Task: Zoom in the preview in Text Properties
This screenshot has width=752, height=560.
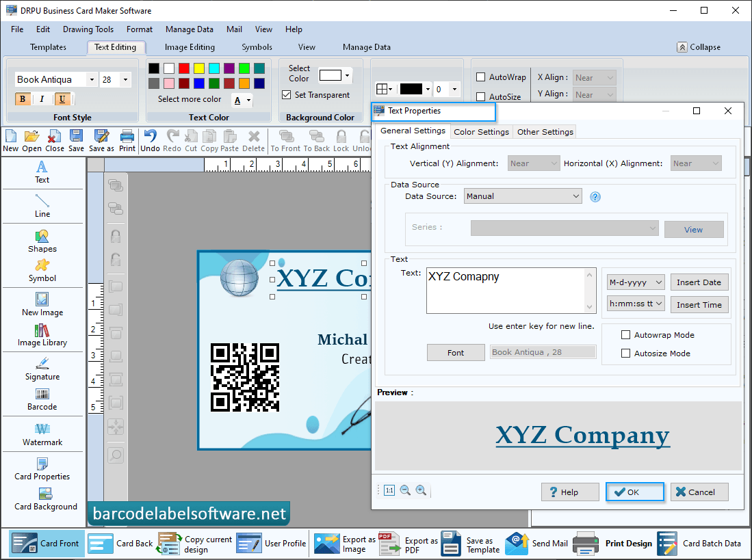Action: pyautogui.click(x=421, y=490)
